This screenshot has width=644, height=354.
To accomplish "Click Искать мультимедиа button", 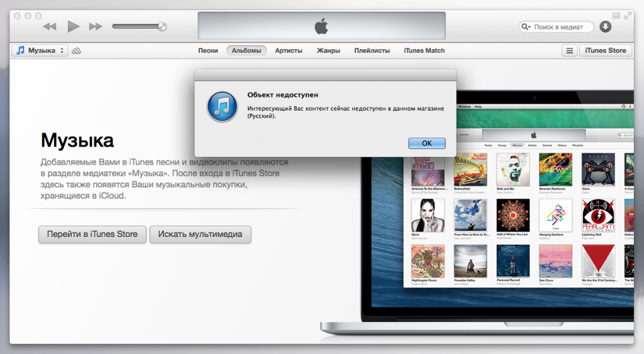I will tap(200, 235).
